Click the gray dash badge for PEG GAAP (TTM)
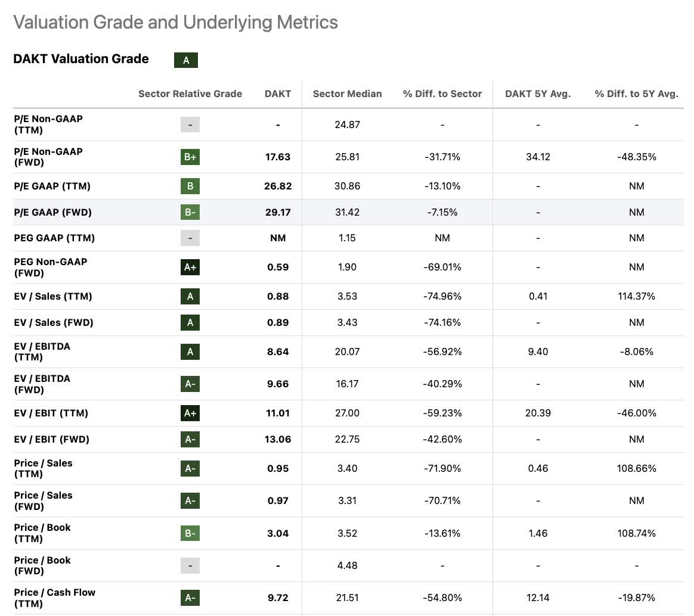694x616 pixels. click(190, 238)
